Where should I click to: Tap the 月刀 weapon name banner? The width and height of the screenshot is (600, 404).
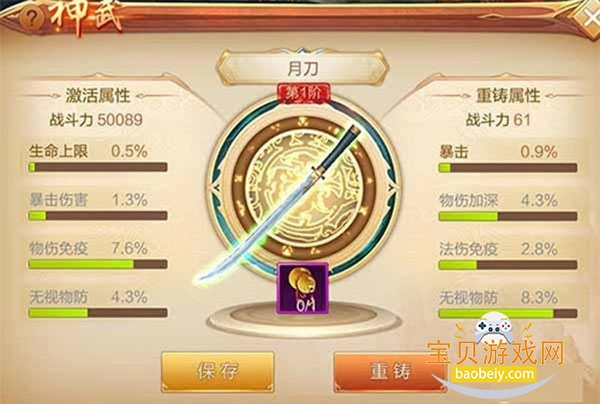click(303, 69)
